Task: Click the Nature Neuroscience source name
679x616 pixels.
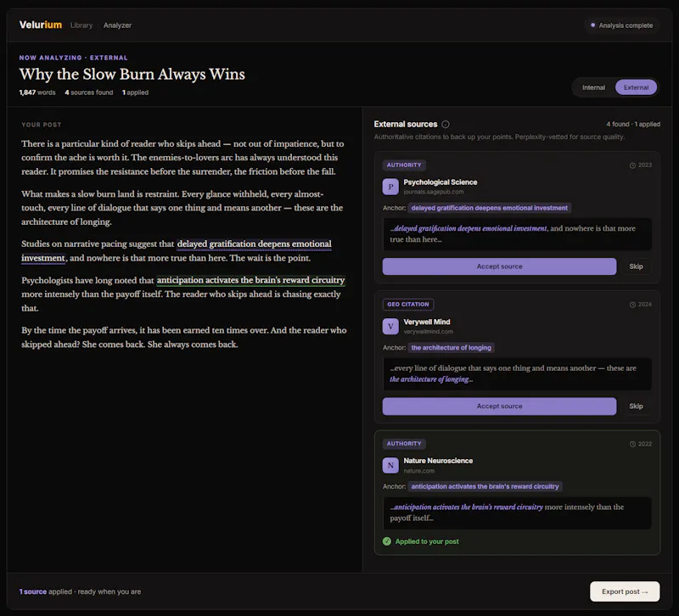Action: coord(438,461)
